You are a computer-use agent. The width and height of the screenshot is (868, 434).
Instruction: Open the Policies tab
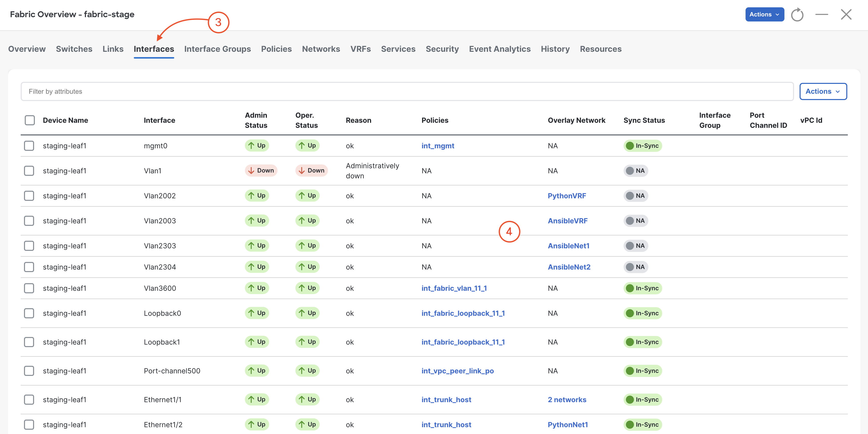coord(276,49)
